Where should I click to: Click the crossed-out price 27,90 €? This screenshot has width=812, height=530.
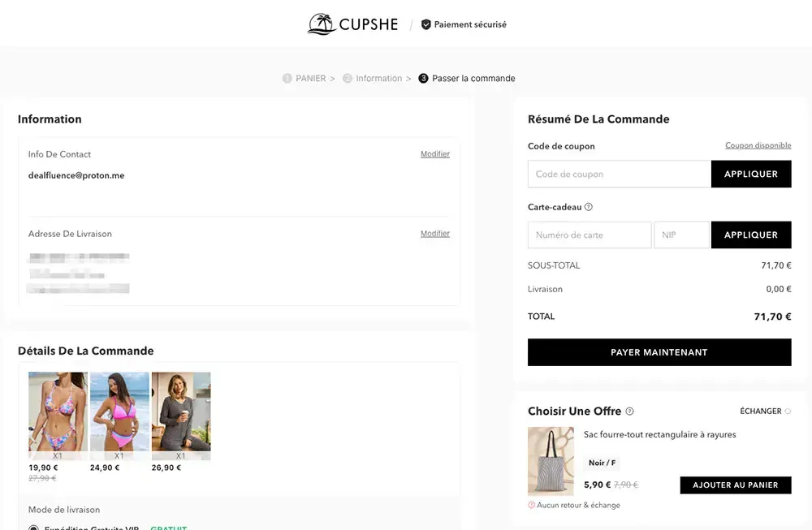click(42, 478)
